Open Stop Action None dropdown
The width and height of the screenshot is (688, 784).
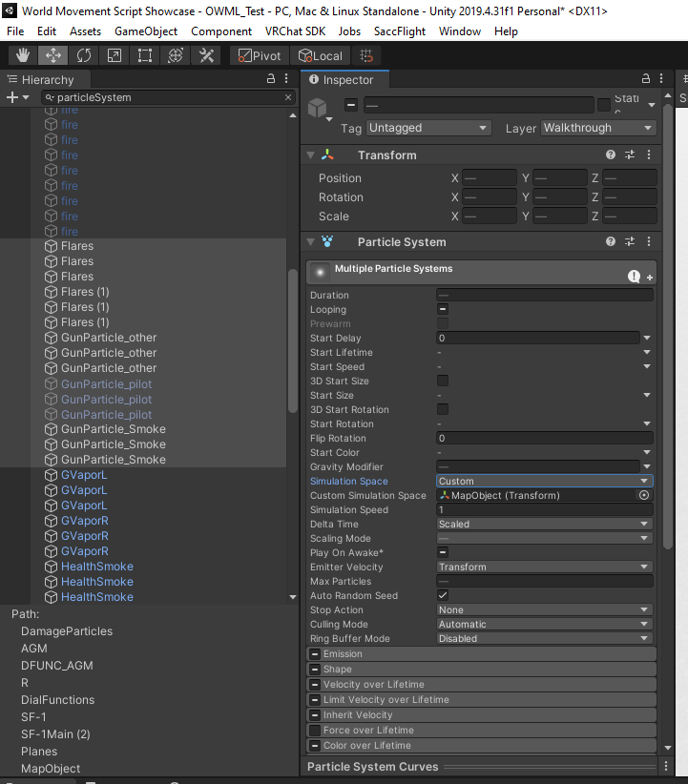coord(545,610)
